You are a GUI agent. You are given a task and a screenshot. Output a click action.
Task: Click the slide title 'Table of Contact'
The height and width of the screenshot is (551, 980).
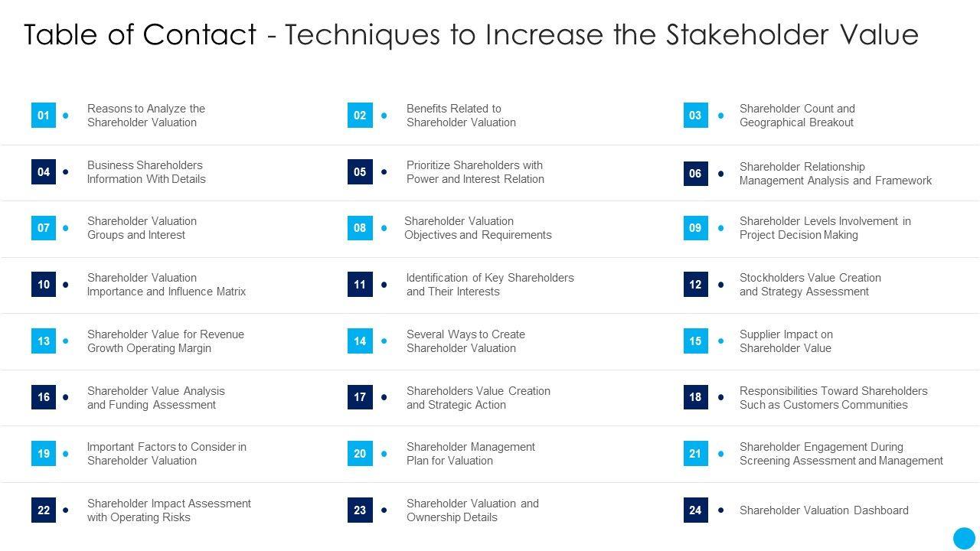(x=140, y=34)
